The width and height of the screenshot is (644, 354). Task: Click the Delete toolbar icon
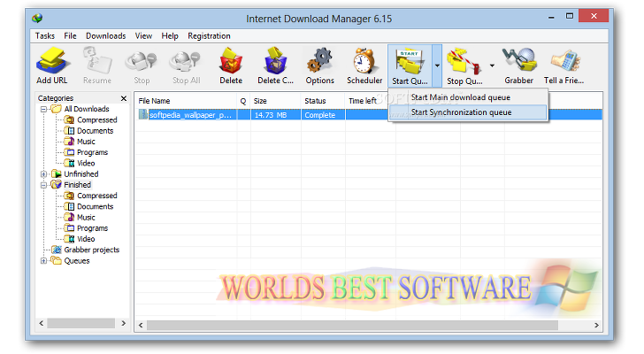[x=231, y=60]
